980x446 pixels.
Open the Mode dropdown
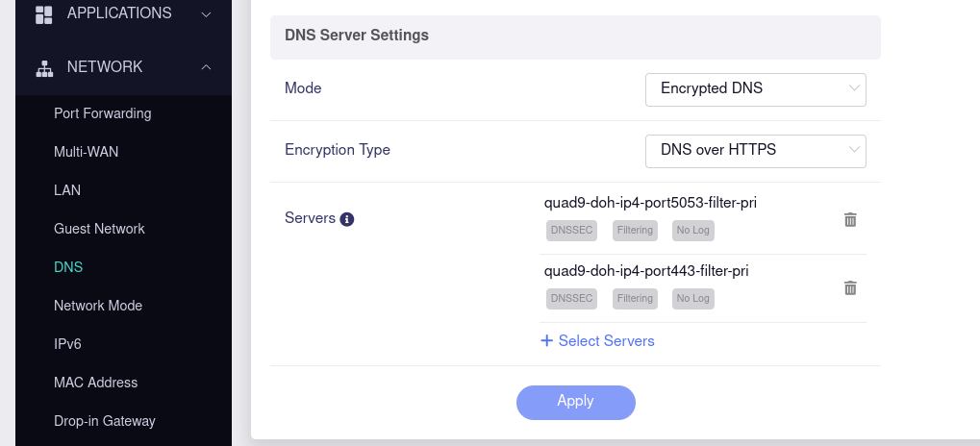click(755, 88)
